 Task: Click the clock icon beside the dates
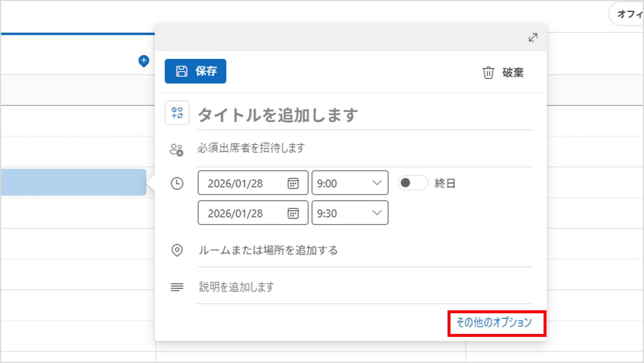coord(177,183)
